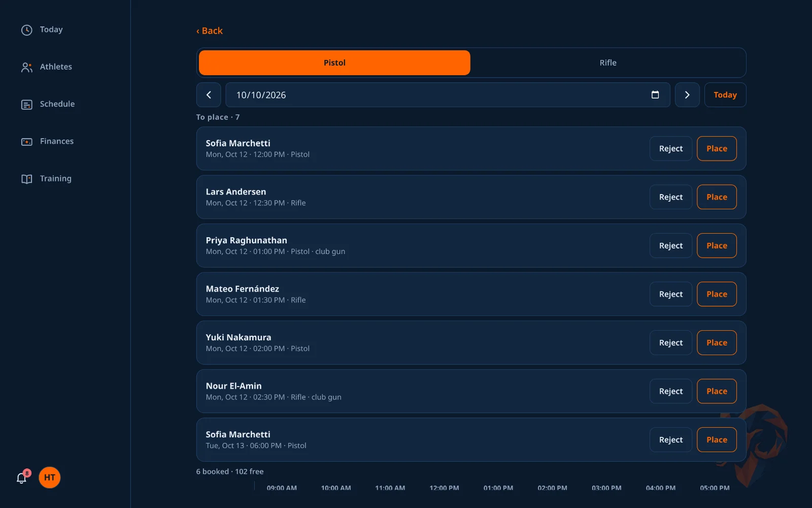Place Yuki Nakamura's request
This screenshot has width=812, height=508.
click(717, 343)
